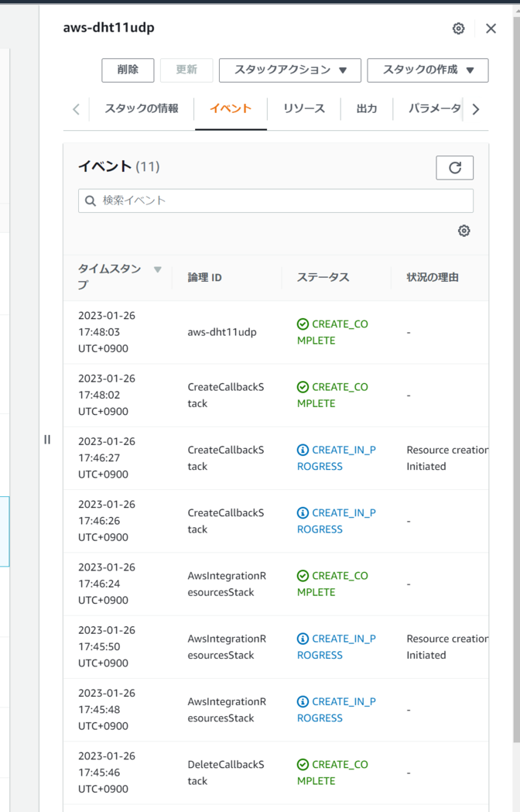The image size is (520, 812).
Task: Click the green check icon beside aws-dht11udp status
Action: coord(302,324)
